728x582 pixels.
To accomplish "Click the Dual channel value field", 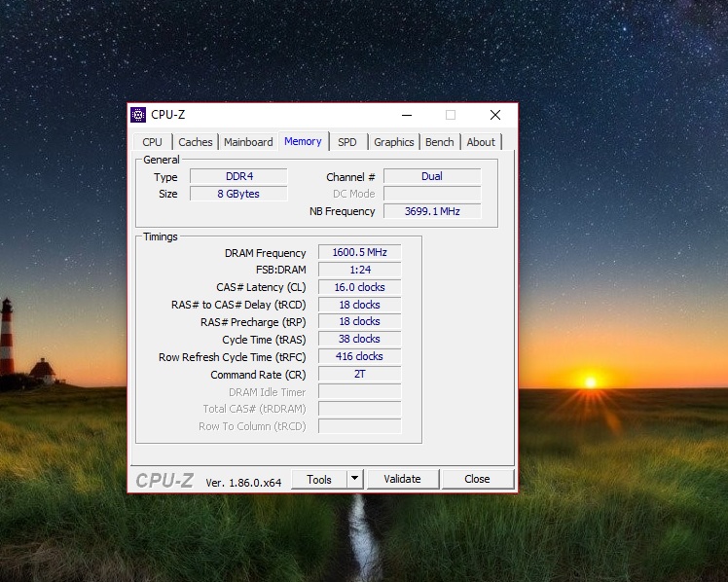I will 432,176.
